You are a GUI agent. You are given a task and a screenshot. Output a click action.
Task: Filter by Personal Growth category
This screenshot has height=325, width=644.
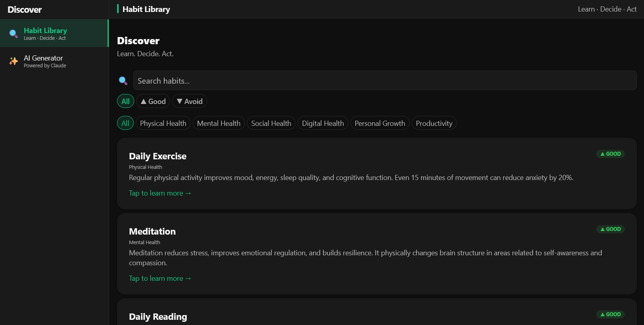tap(380, 123)
